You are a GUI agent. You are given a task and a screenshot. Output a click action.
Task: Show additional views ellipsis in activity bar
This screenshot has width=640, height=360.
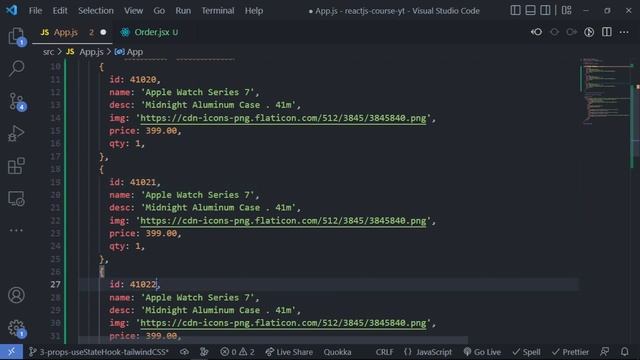coord(16,230)
